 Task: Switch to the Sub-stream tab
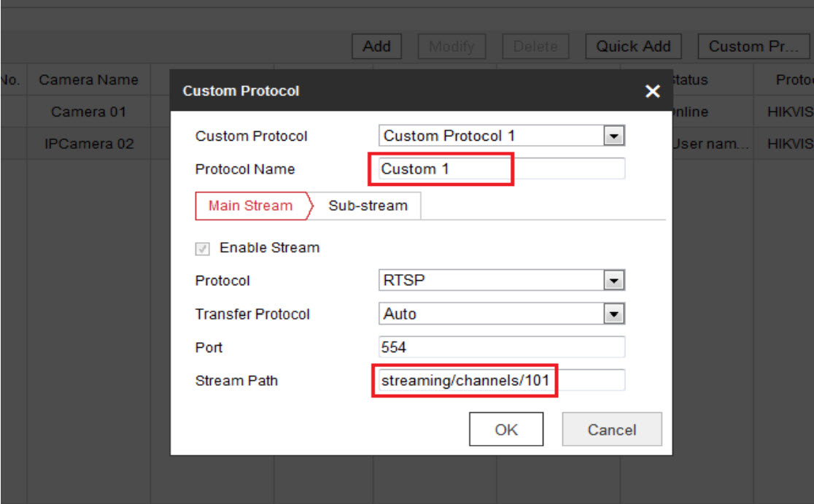click(368, 206)
